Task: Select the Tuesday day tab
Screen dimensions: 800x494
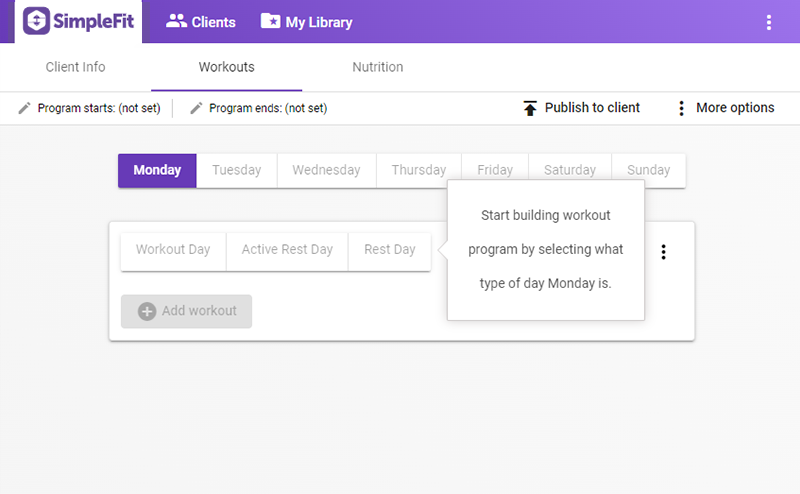Action: [x=236, y=170]
